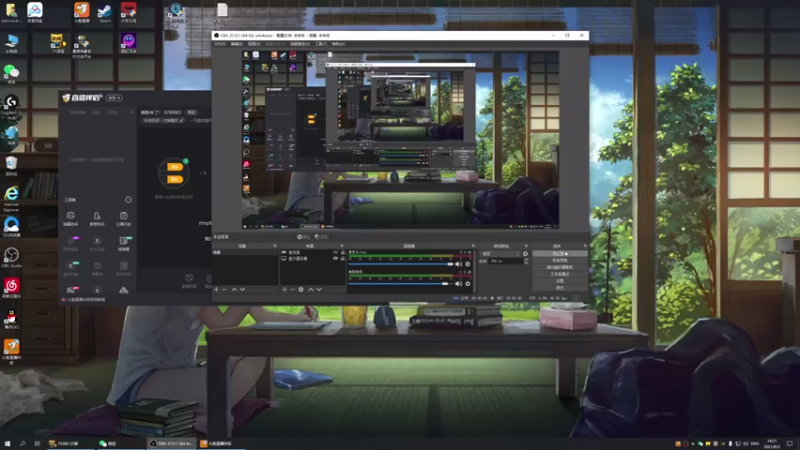Open the Internet Explorer desktop shortcut
The image size is (800, 450).
[11, 197]
